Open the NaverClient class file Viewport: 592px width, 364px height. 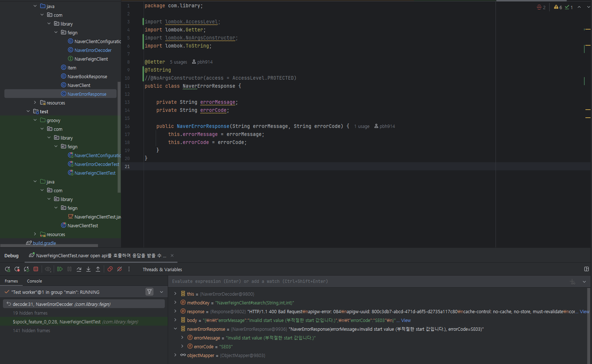79,85
